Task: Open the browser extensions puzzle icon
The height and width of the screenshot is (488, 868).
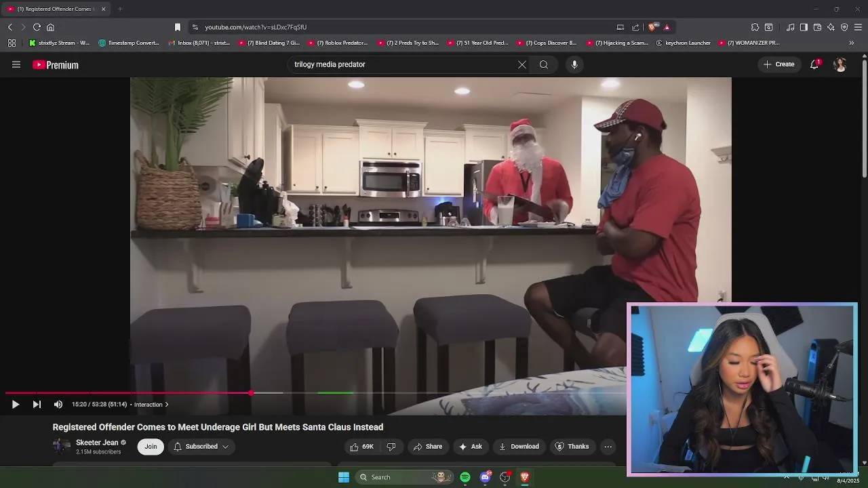Action: point(755,27)
